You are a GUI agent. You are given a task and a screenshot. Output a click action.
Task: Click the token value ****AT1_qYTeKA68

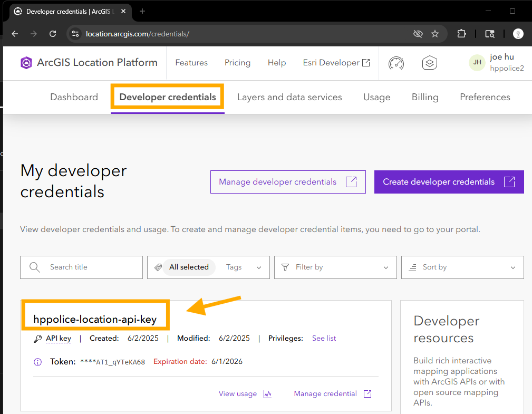113,362
